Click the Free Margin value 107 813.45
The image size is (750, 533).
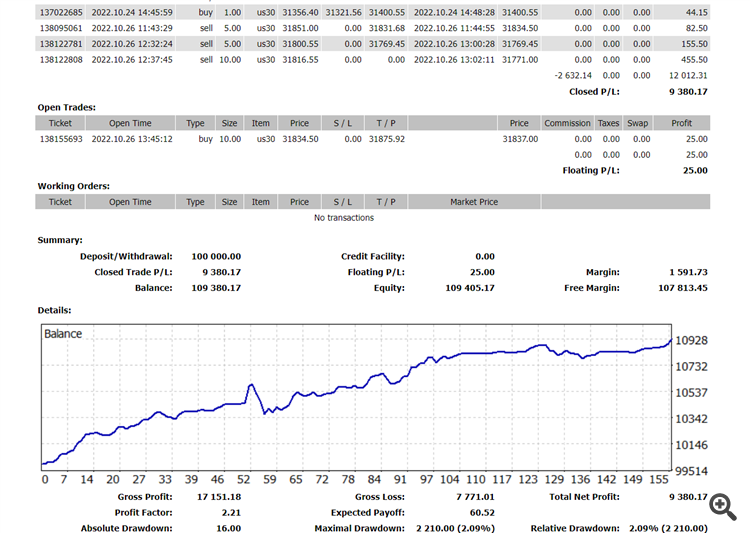[x=683, y=288]
